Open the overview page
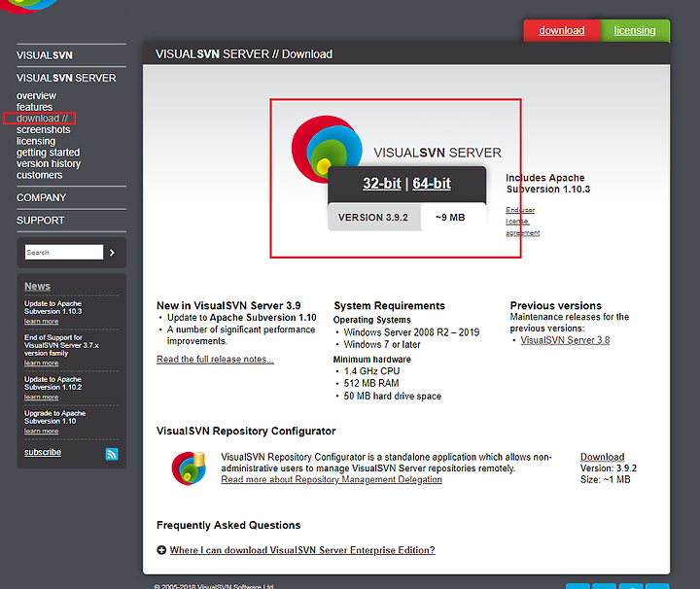Screen dimensions: 700x589 click(x=36, y=95)
